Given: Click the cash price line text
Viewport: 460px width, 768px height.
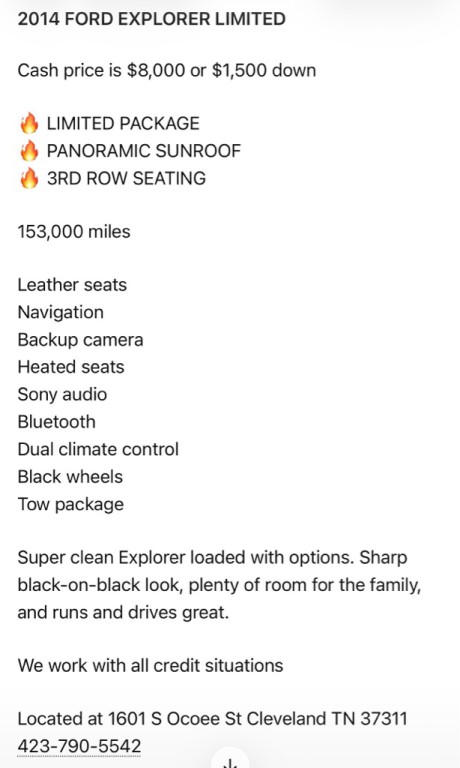Looking at the screenshot, I should [167, 71].
